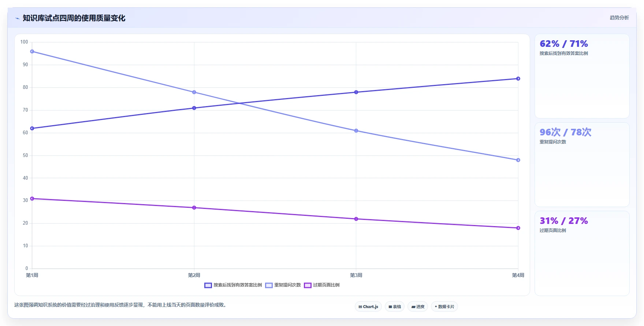Click the 第2周 x-axis label
Screen dimensions: 644x326
click(194, 275)
